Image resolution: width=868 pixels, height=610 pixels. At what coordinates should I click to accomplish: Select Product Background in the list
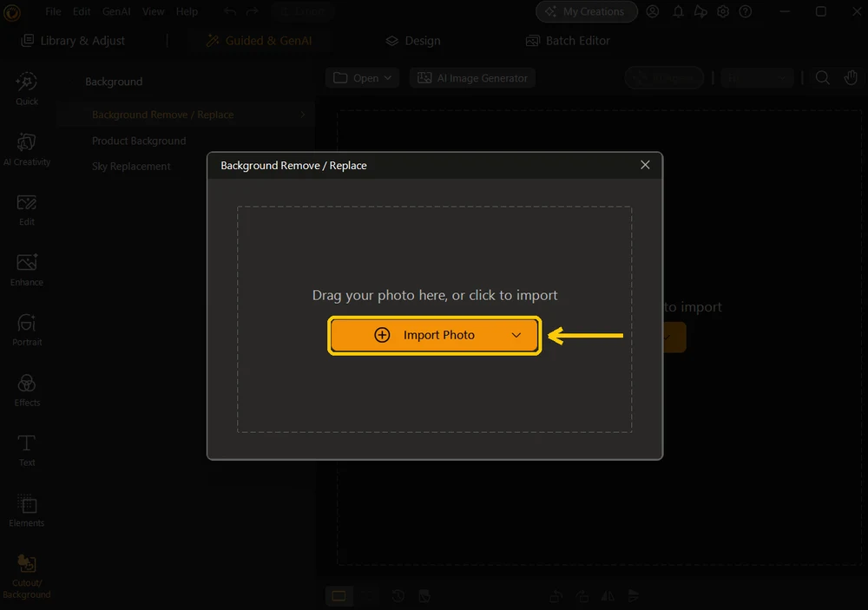click(x=139, y=141)
